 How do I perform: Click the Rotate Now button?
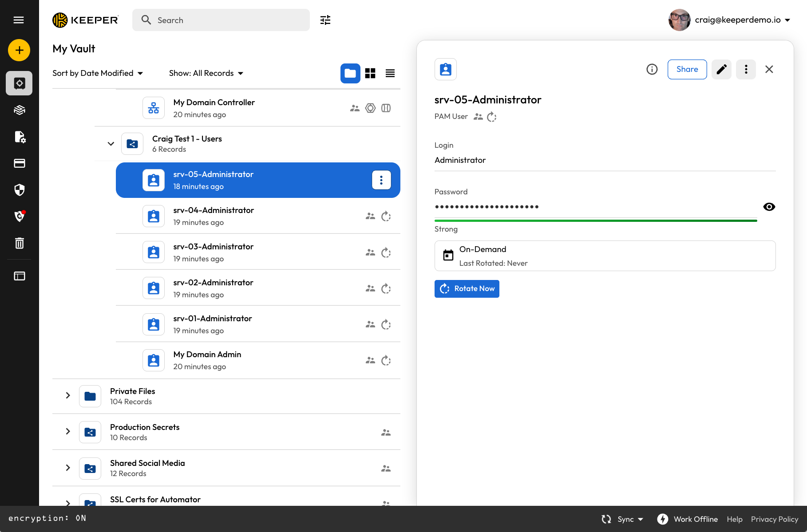467,289
